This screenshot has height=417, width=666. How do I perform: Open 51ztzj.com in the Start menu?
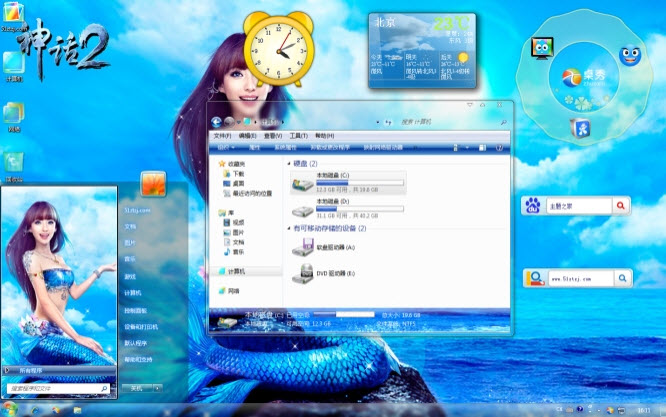137,210
